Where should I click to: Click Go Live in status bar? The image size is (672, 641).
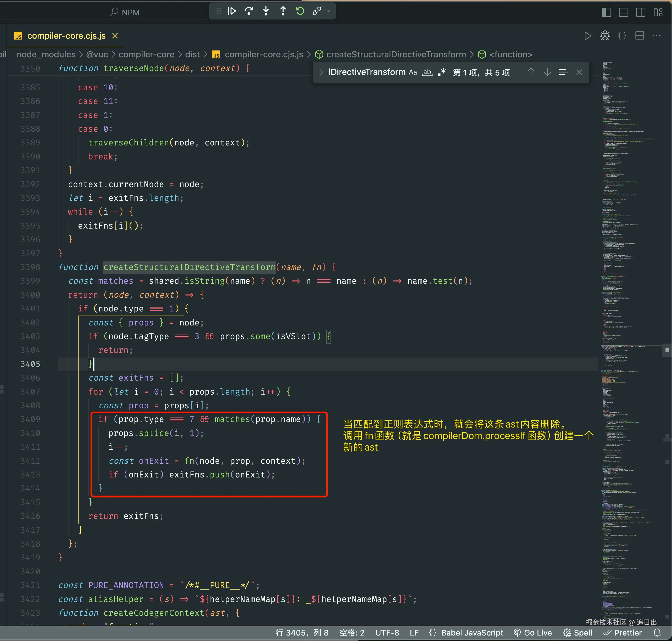[x=533, y=633]
